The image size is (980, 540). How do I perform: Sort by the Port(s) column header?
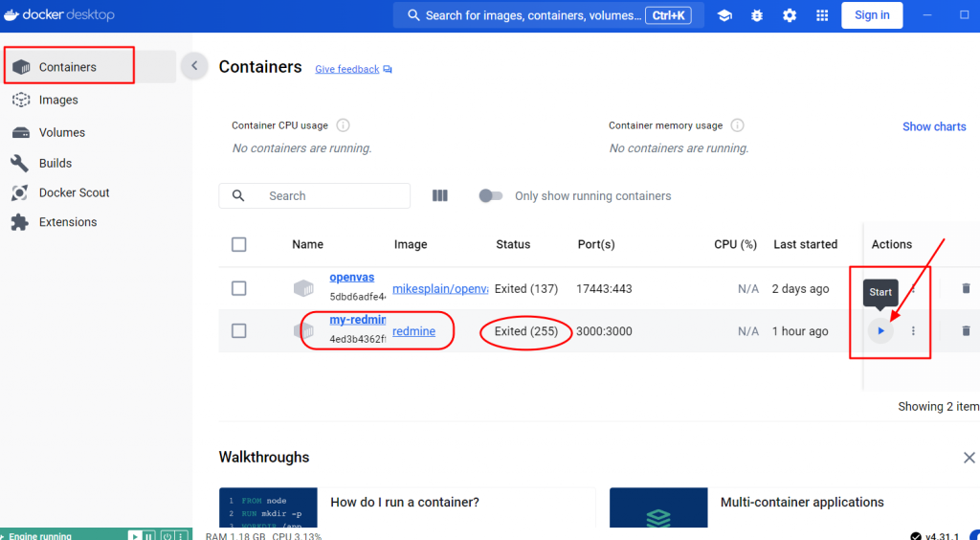pos(596,244)
